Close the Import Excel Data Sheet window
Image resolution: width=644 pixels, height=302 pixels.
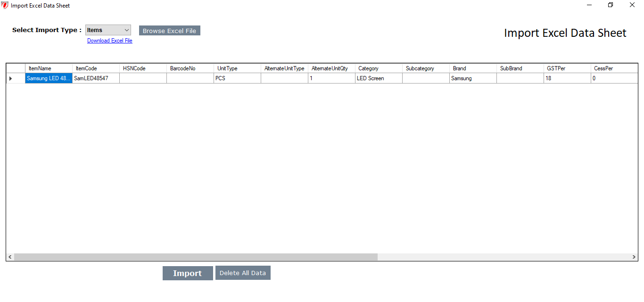point(632,5)
